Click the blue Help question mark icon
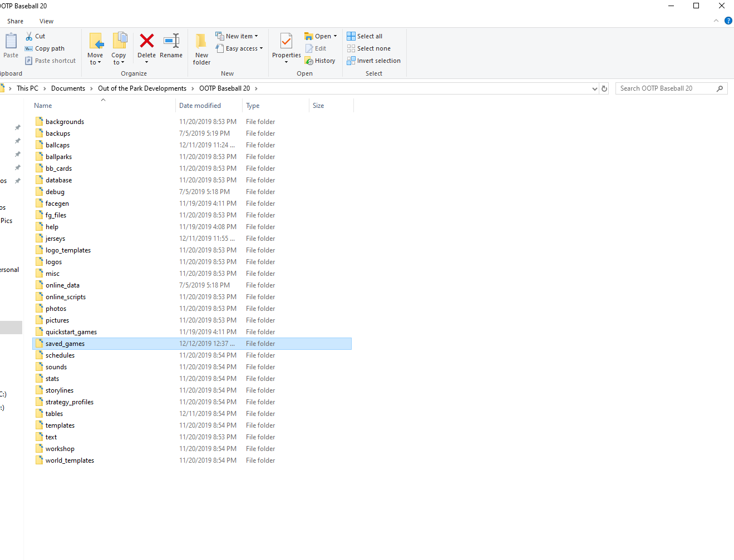This screenshot has width=734, height=560. [728, 21]
